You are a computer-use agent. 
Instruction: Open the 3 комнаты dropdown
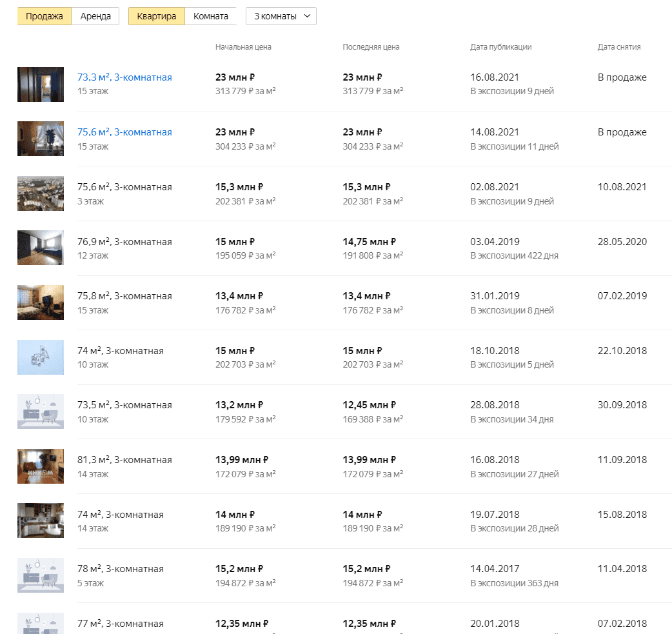tap(281, 16)
